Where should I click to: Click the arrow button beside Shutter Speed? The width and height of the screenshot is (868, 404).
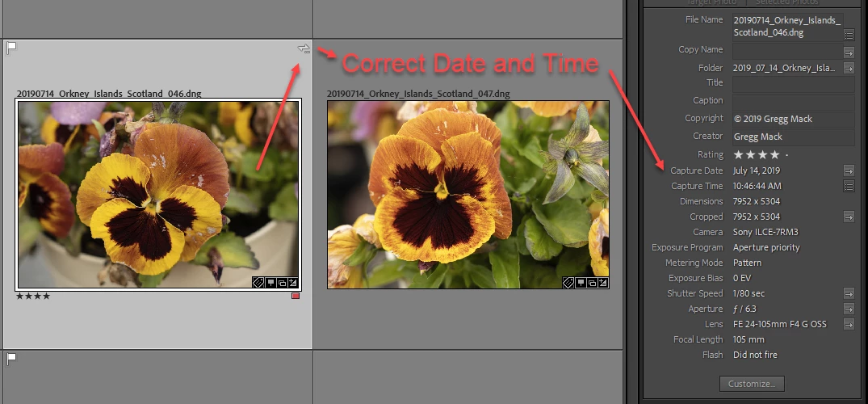[x=849, y=293]
